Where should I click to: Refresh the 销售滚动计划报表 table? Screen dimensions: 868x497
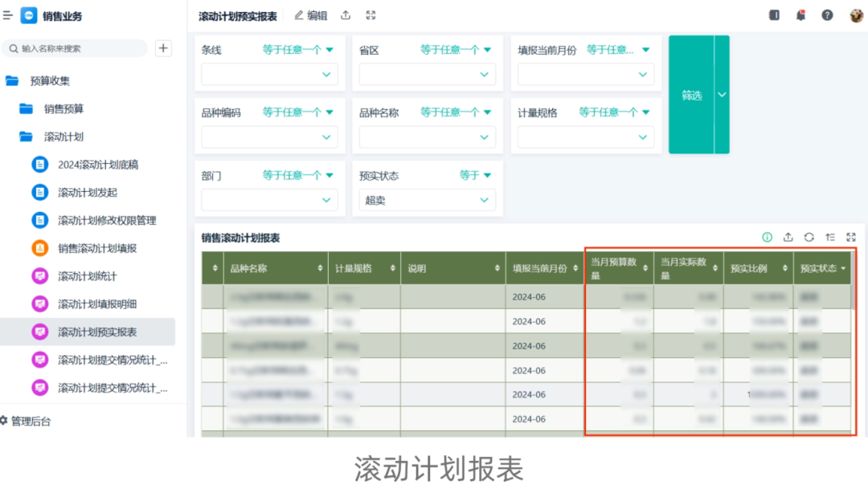(809, 238)
